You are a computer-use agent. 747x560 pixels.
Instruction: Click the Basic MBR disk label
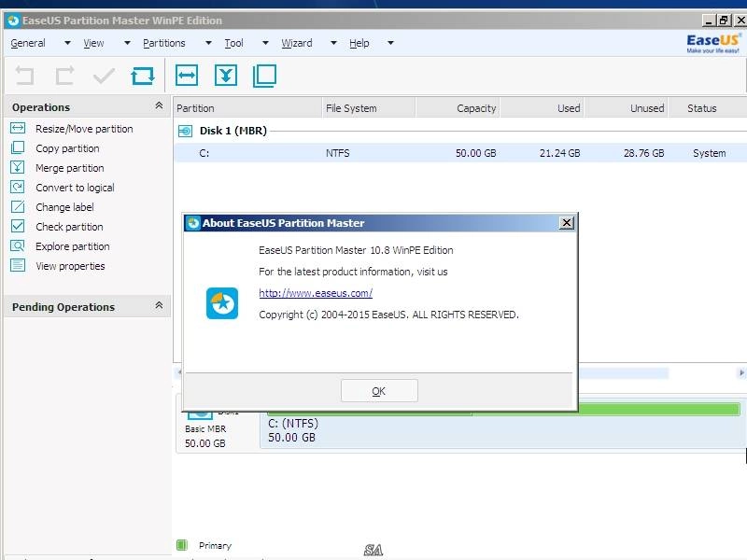[x=205, y=428]
